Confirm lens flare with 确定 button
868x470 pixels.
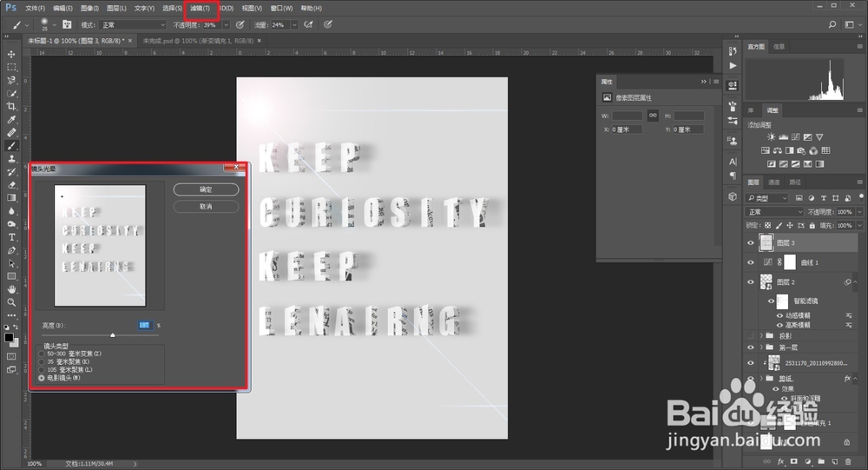click(206, 189)
